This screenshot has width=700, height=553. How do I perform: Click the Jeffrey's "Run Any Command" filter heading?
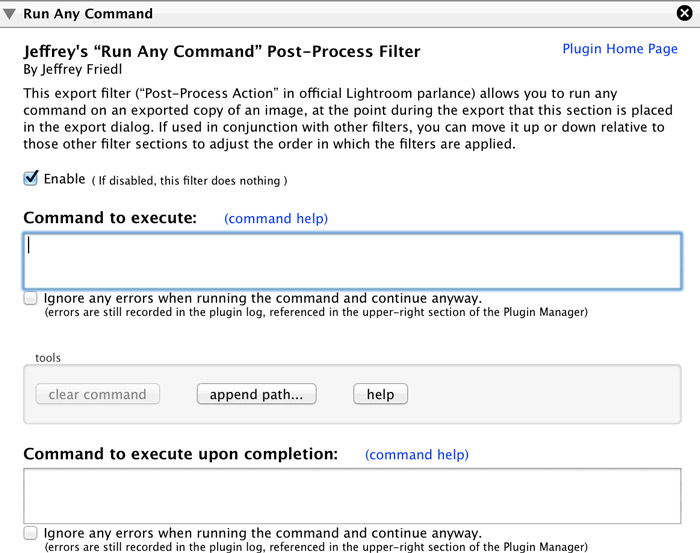(222, 51)
